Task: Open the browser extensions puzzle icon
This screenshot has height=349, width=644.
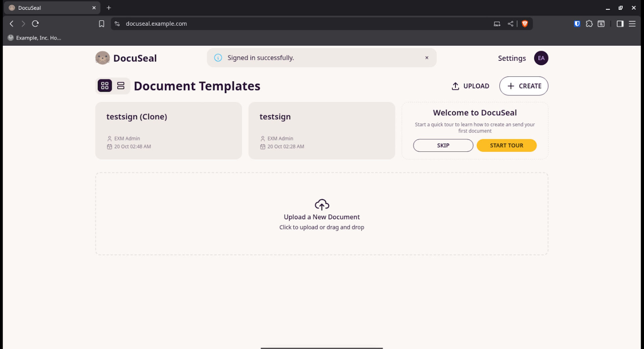Action: click(589, 24)
